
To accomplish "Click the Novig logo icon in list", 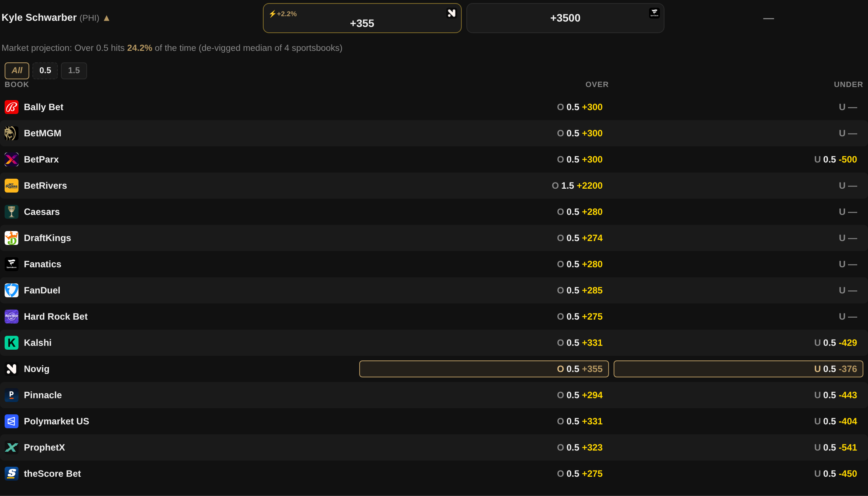I will pos(12,369).
